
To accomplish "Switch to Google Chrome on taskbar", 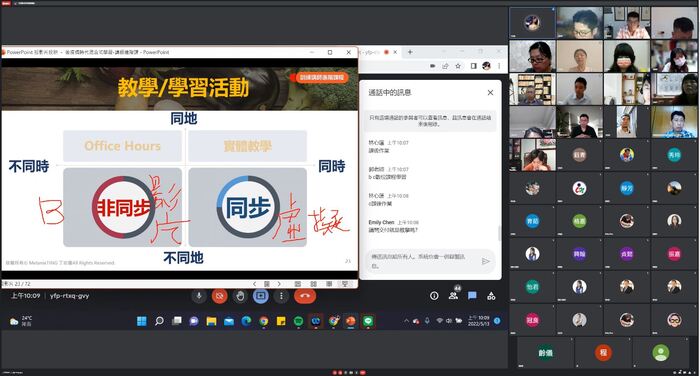I will [263, 321].
